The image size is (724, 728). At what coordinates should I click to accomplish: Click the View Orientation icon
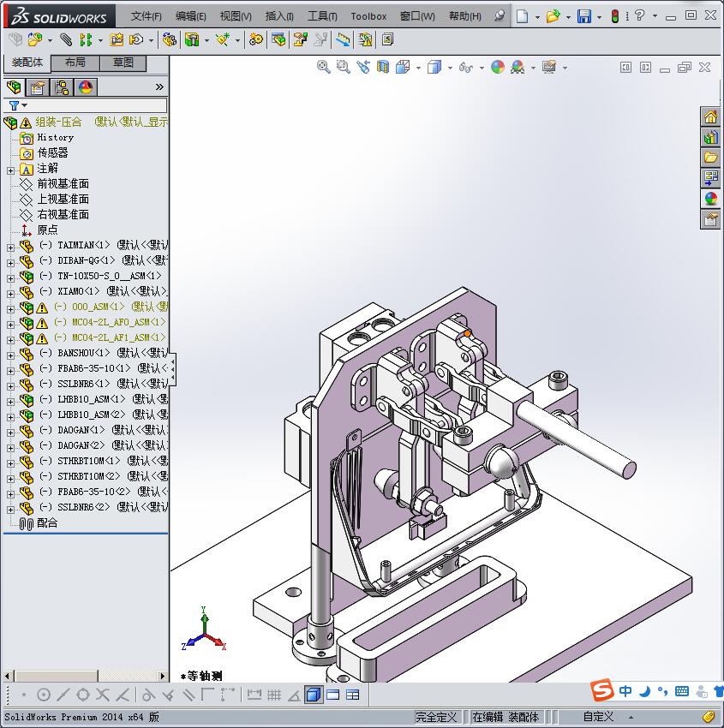(x=403, y=68)
